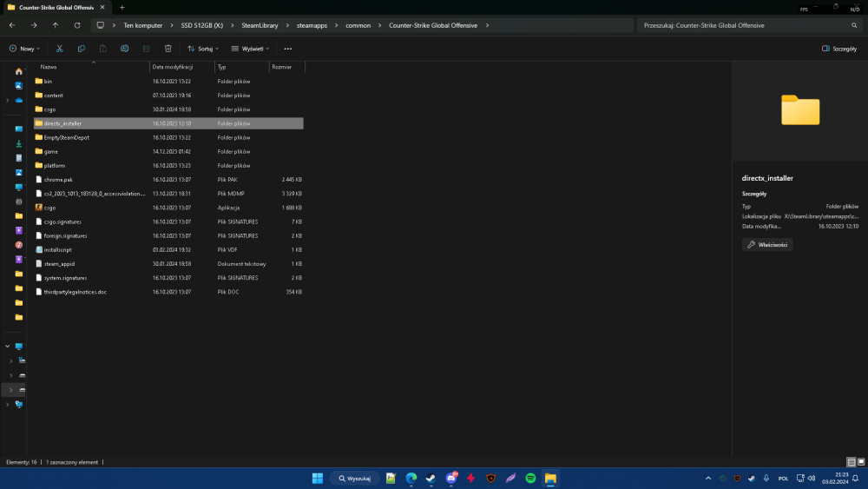
Task: Open the Nowy dropdown menu
Action: click(x=24, y=49)
